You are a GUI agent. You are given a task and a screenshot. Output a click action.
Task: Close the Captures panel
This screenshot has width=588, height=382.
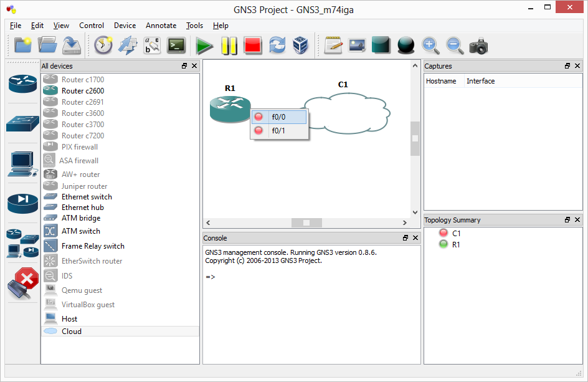tap(577, 65)
